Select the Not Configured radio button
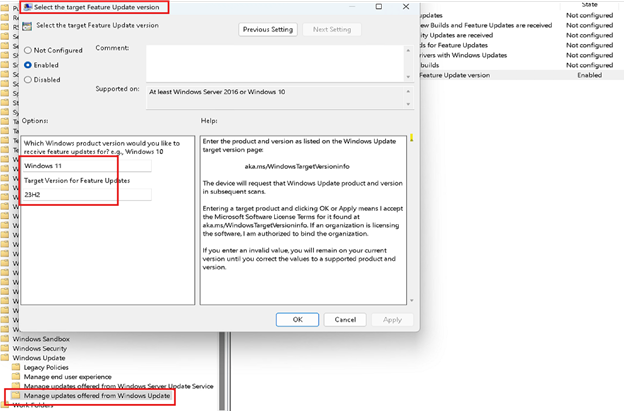The height and width of the screenshot is (411, 624). coord(28,49)
